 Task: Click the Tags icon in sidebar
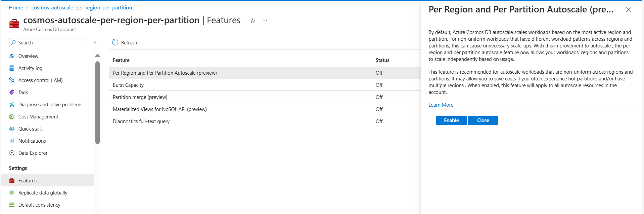tap(12, 93)
